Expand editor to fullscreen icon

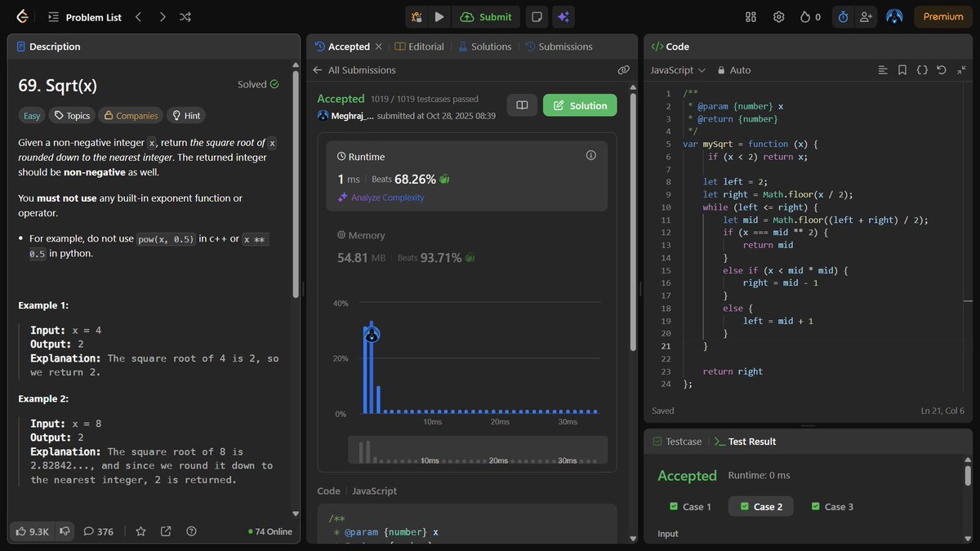coord(961,70)
